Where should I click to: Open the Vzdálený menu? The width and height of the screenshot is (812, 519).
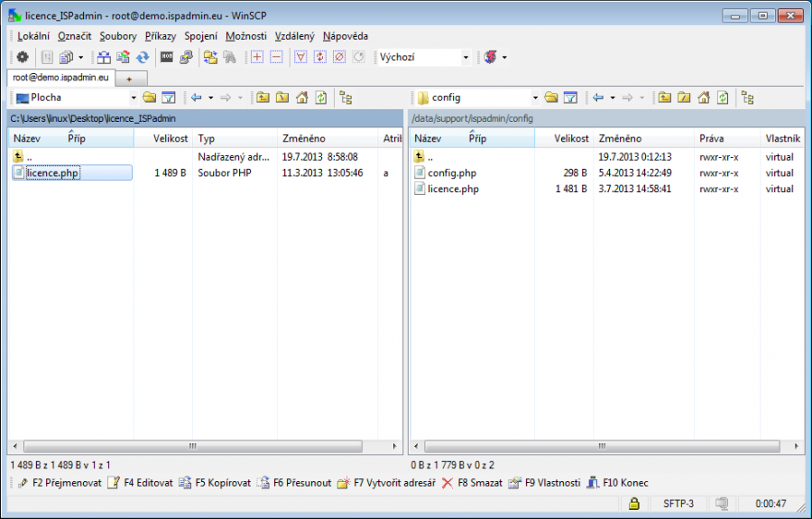(x=295, y=36)
